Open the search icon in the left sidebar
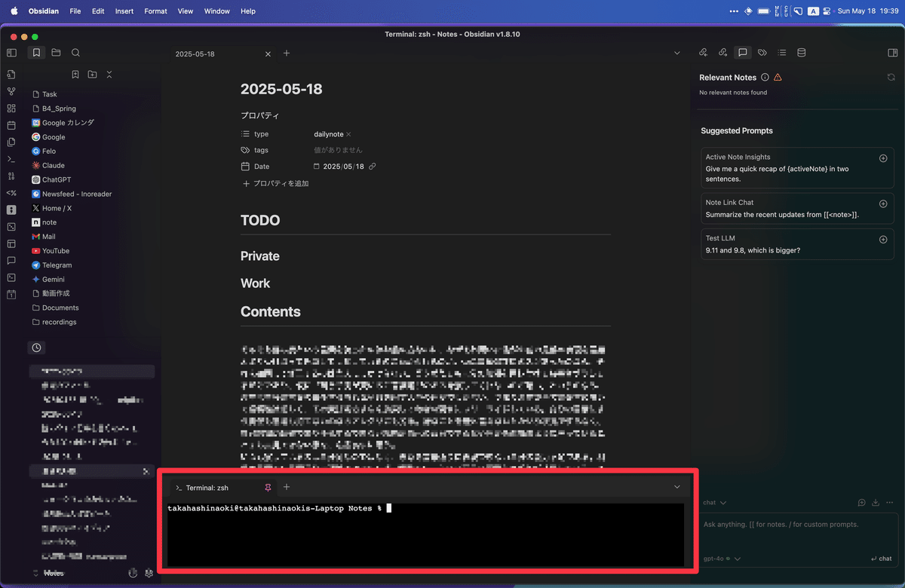The width and height of the screenshot is (905, 588). click(x=75, y=53)
